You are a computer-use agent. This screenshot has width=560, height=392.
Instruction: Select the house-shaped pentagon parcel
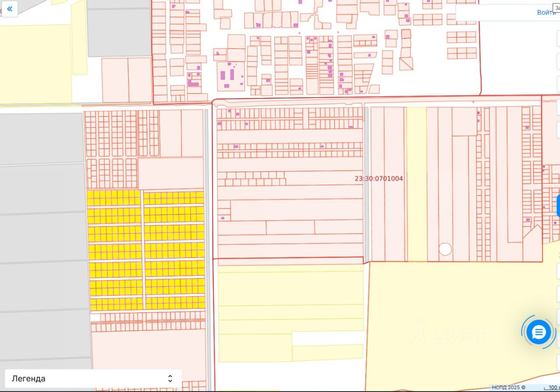[x=532, y=243]
